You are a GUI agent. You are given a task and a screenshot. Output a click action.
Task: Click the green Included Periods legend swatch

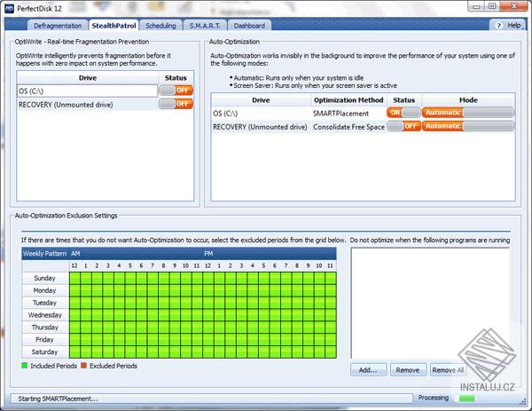(x=25, y=366)
